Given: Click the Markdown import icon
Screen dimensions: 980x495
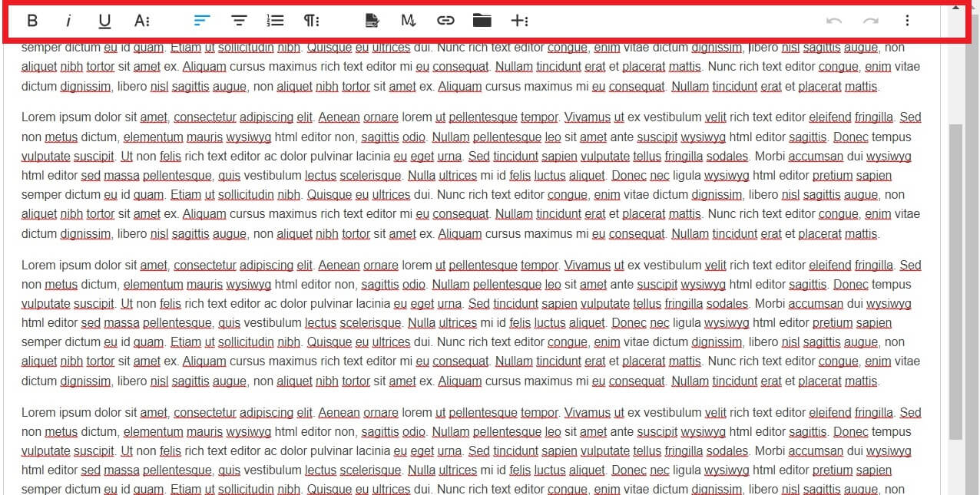Looking at the screenshot, I should point(408,21).
